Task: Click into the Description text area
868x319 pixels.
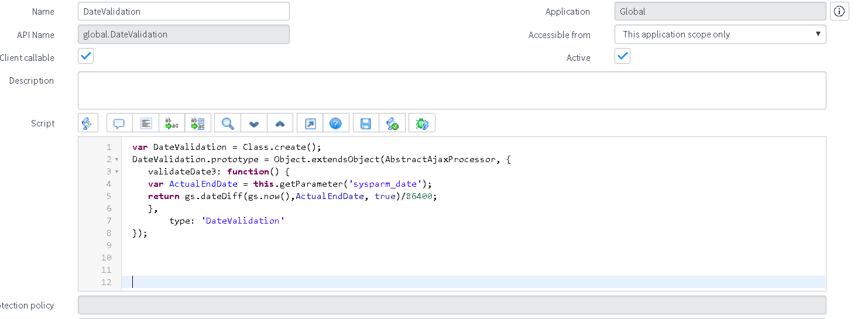Action: click(451, 90)
